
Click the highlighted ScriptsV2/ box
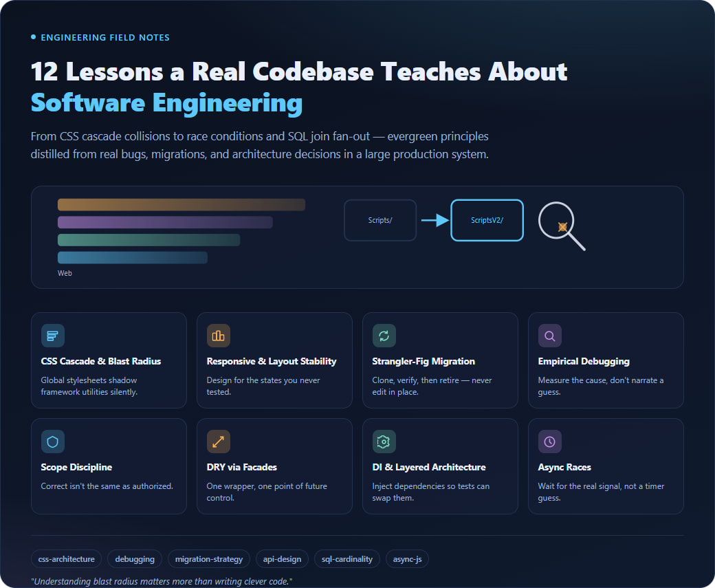(x=487, y=220)
